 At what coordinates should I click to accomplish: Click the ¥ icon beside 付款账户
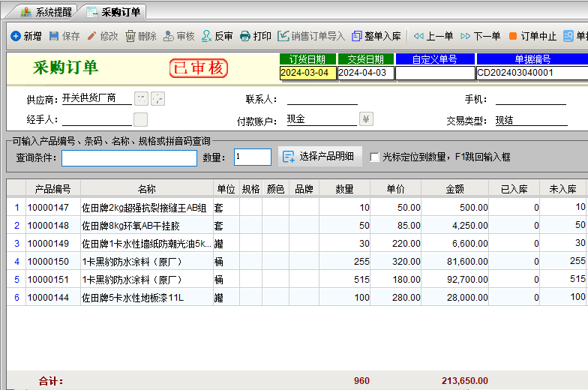366,119
